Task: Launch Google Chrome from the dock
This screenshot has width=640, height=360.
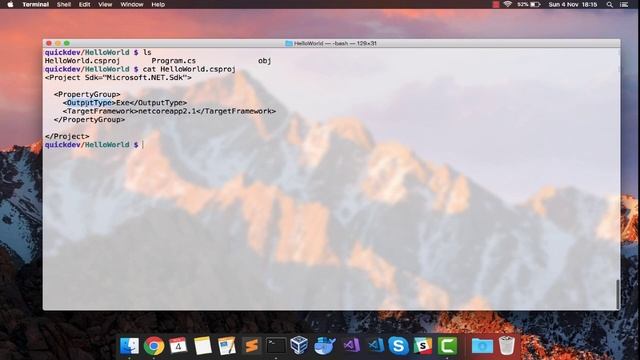Action: (154, 346)
